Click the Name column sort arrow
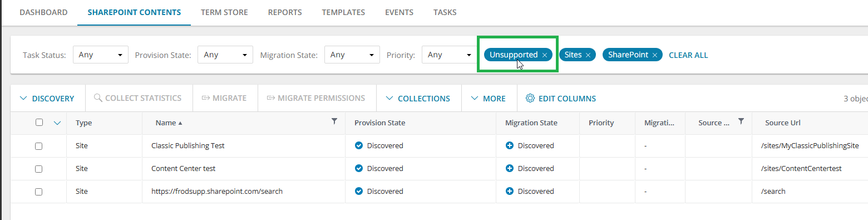868x220 pixels. (180, 123)
